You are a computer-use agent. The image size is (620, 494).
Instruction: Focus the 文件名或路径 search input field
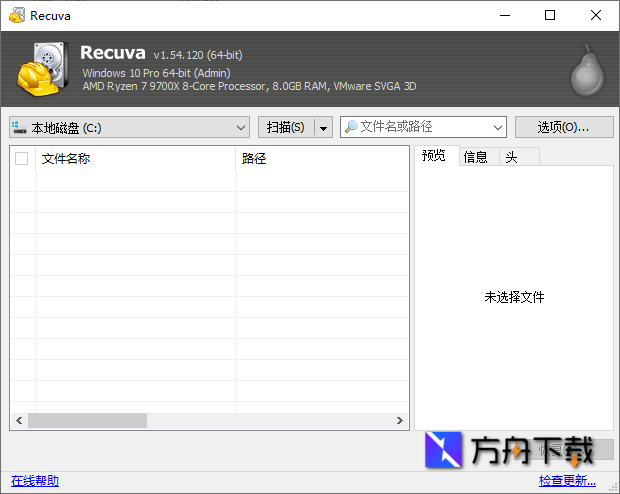coord(423,127)
